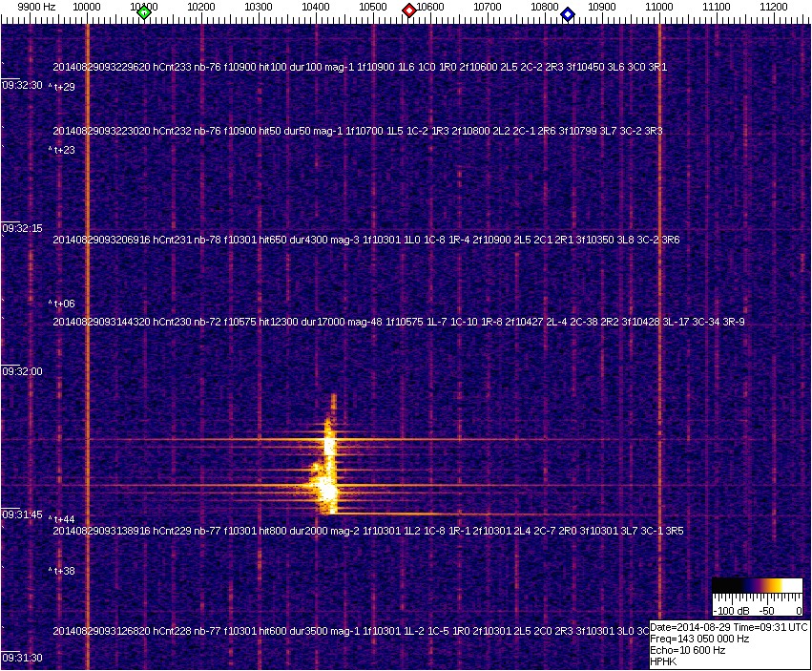This screenshot has width=812, height=671.
Task: Click the blue diamond frequency marker
Action: tap(568, 13)
